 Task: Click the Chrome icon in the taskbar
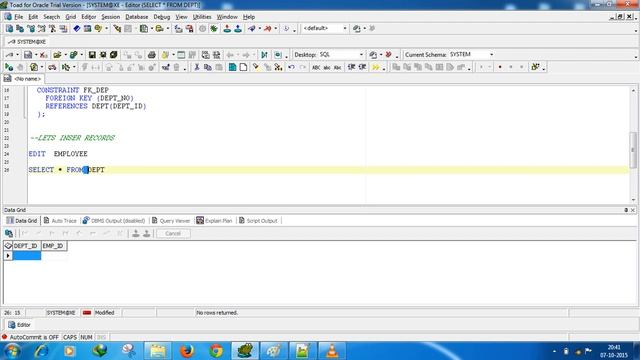[x=216, y=351]
